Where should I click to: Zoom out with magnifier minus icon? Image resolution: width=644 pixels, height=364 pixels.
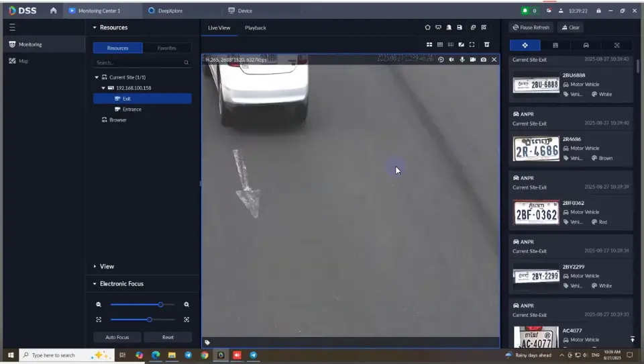(99, 304)
